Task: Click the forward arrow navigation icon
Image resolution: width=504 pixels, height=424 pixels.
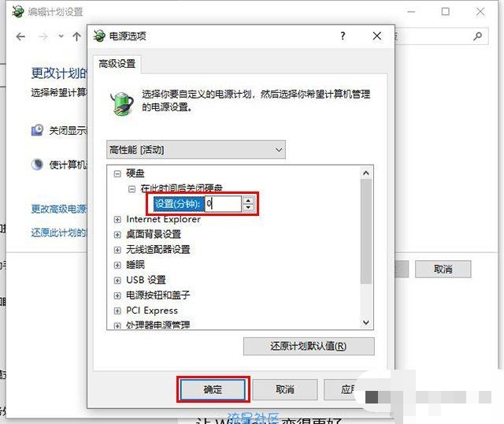Action: click(x=43, y=37)
